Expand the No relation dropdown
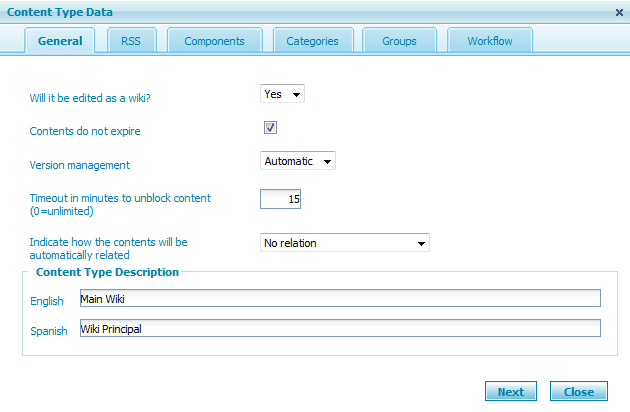This screenshot has width=630, height=412. pyautogui.click(x=344, y=243)
